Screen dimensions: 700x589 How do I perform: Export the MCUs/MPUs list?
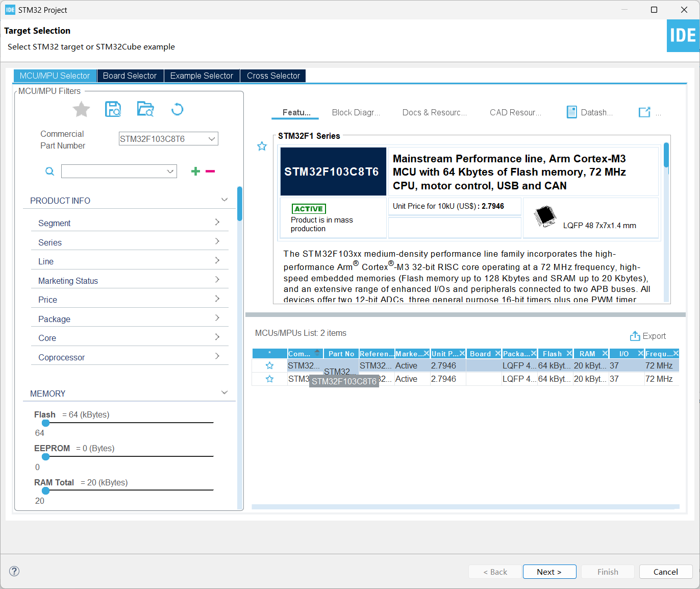[648, 336]
